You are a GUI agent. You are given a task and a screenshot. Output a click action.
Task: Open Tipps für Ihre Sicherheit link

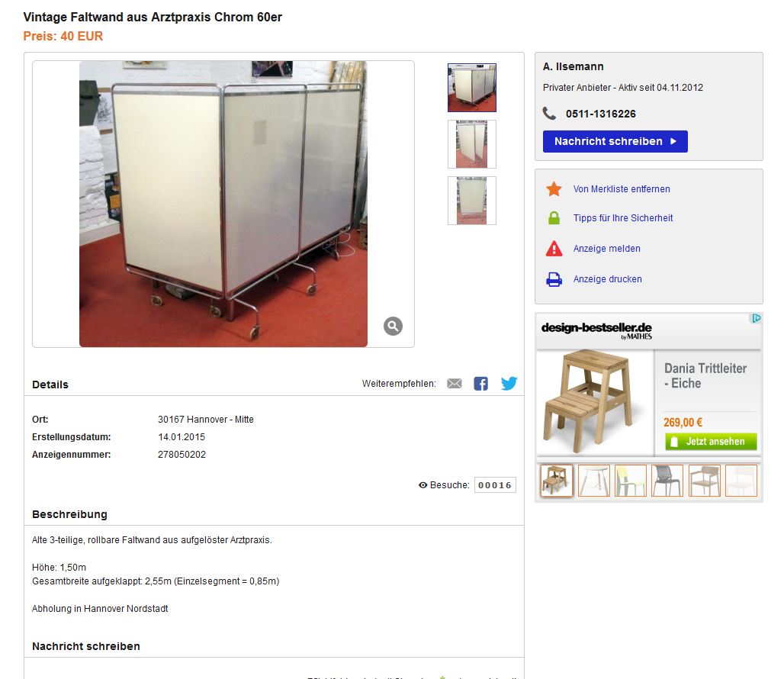point(623,218)
